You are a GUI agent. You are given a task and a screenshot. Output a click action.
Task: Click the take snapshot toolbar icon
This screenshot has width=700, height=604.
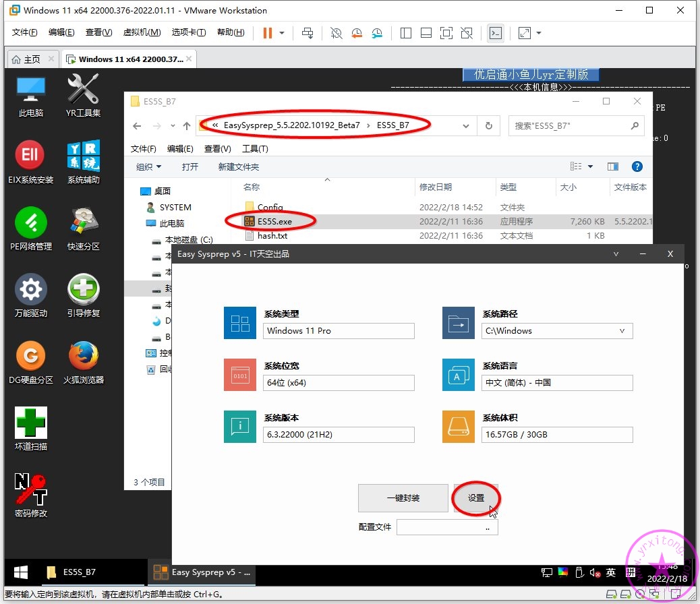pyautogui.click(x=336, y=32)
